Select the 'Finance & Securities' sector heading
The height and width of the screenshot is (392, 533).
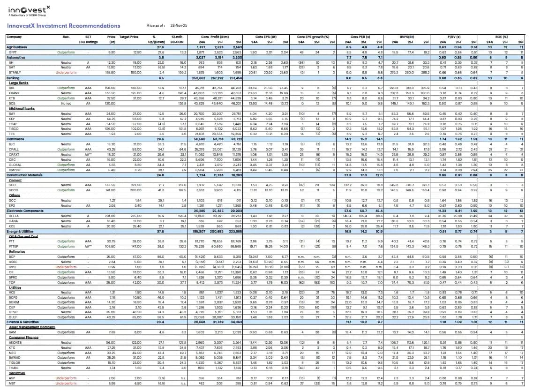point(23,322)
